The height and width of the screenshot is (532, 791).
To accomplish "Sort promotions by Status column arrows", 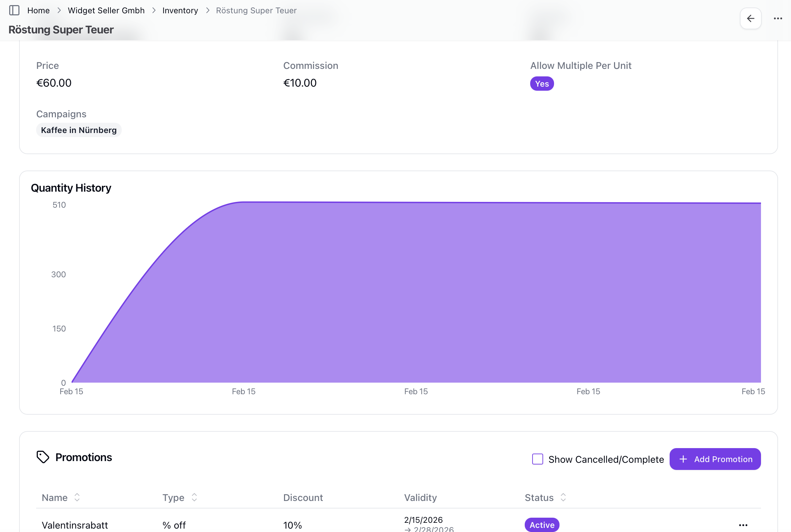I will point(563,497).
